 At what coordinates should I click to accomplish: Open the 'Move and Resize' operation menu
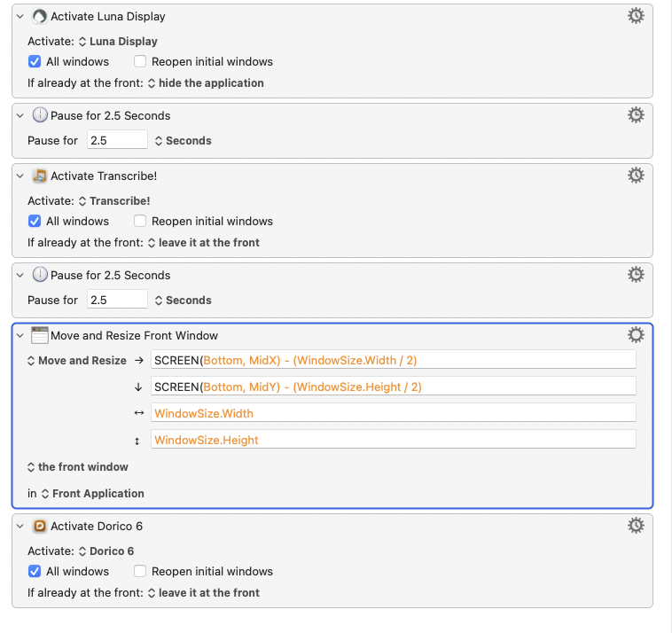[76, 361]
